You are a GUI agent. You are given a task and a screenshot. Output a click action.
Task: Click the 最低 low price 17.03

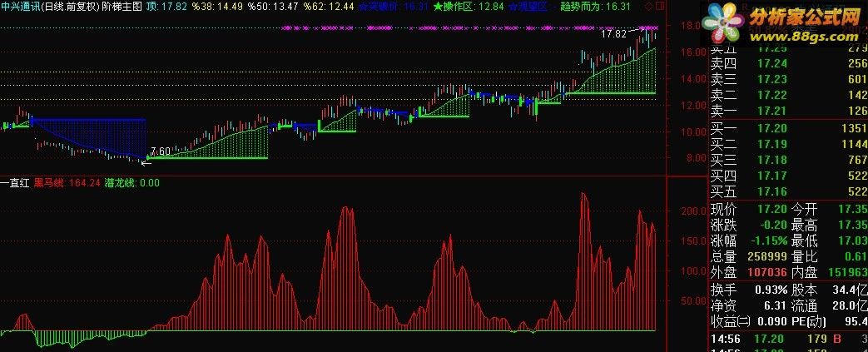(853, 240)
